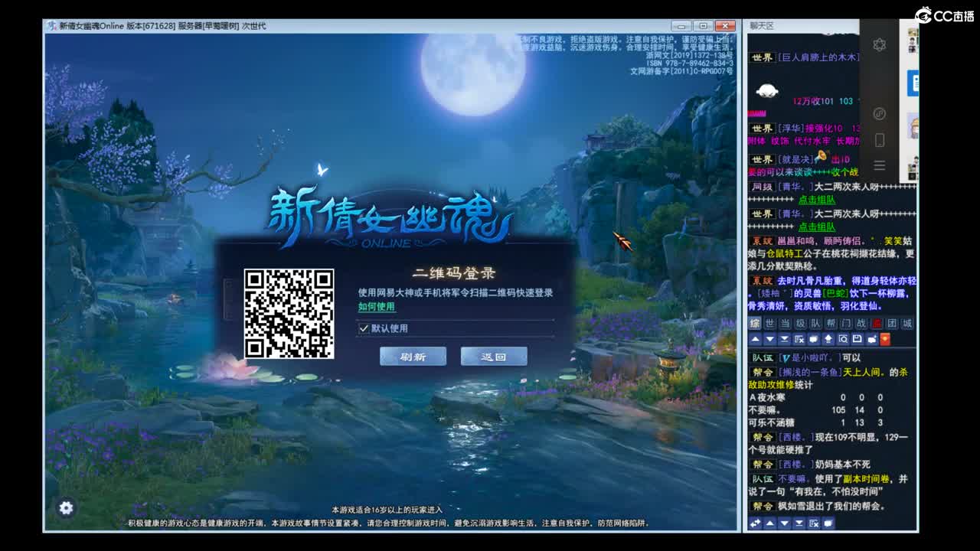Click message 枫如雪退出了我们的帮会。
This screenshot has height=551, width=980.
(x=831, y=507)
